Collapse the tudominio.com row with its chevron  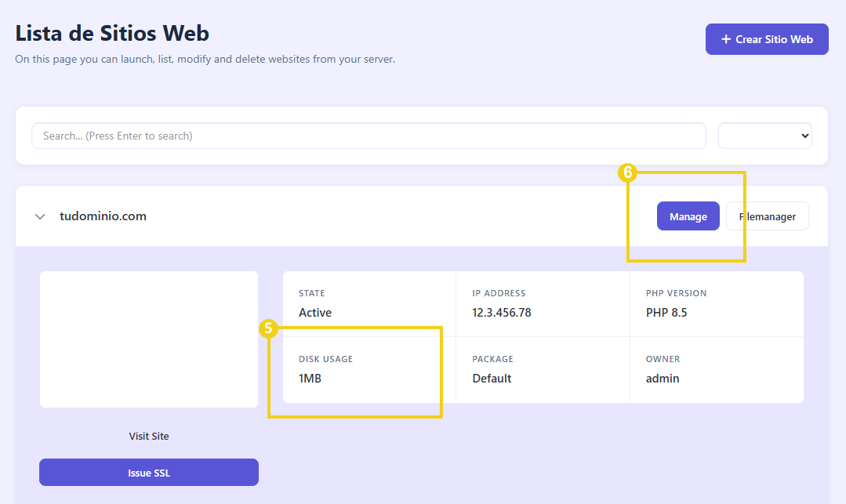40,217
